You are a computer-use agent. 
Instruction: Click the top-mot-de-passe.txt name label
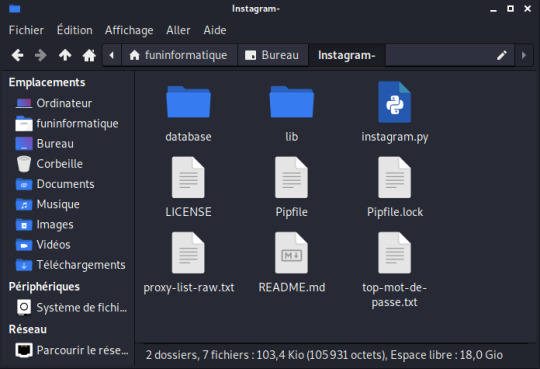coord(394,295)
